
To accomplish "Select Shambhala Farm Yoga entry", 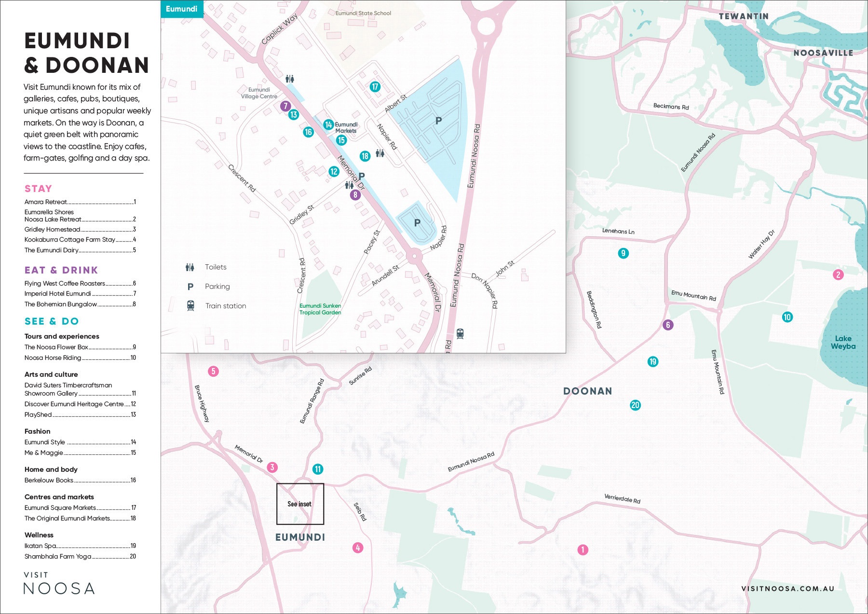I will (x=80, y=557).
